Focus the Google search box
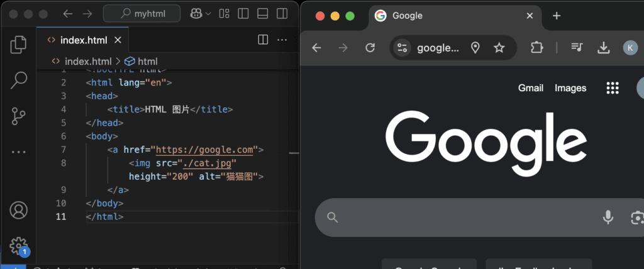The width and height of the screenshot is (644, 269). pos(479,217)
